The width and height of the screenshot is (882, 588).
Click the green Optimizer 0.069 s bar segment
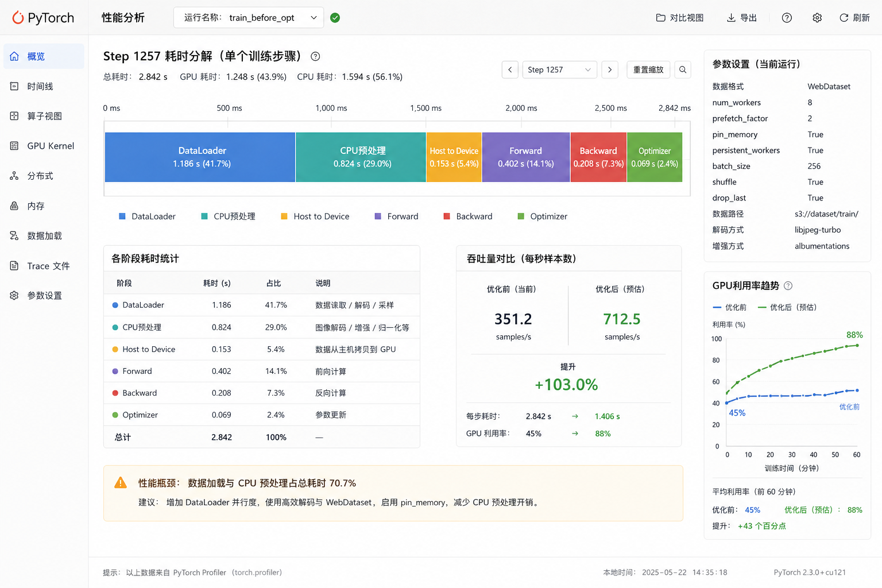(655, 157)
